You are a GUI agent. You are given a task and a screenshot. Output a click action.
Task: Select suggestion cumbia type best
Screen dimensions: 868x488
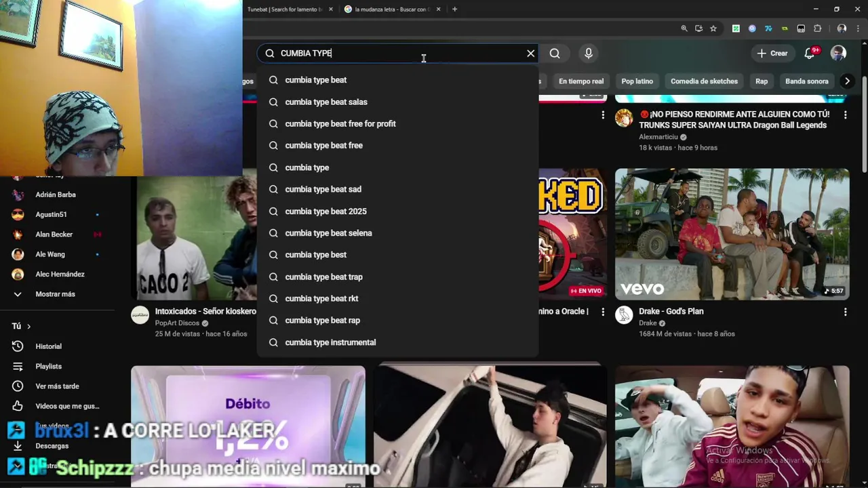(397, 254)
